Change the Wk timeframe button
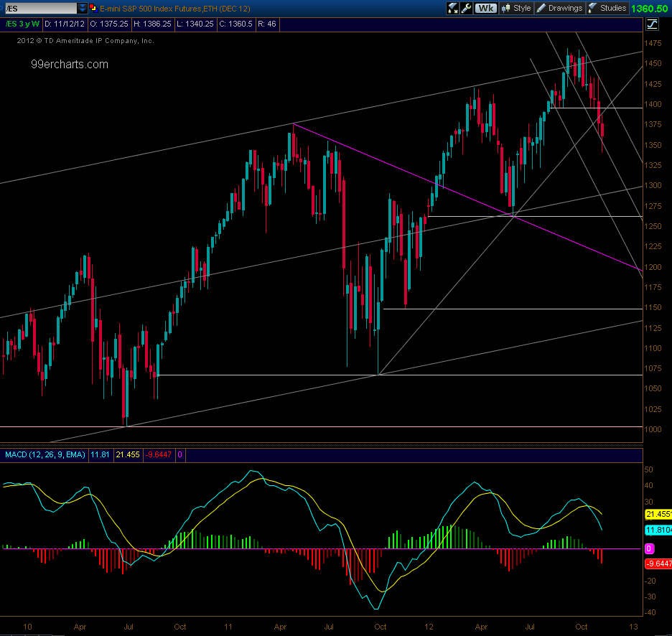 [485, 8]
